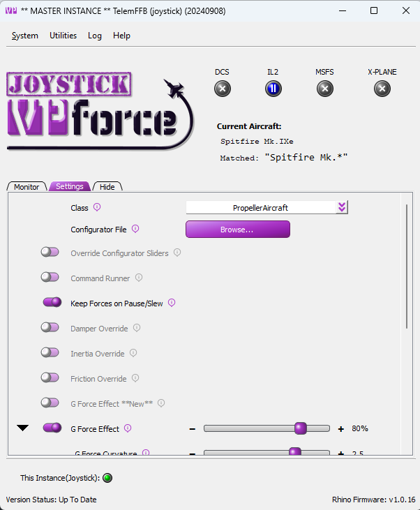Click the Browse... button
Image resolution: width=420 pixels, height=510 pixels.
(x=238, y=230)
